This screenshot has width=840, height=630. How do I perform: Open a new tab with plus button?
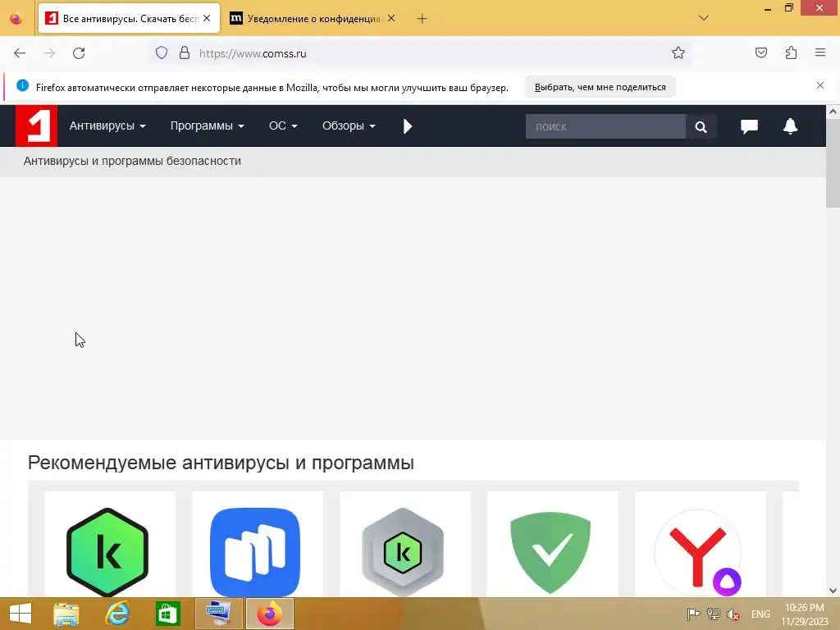pyautogui.click(x=422, y=19)
